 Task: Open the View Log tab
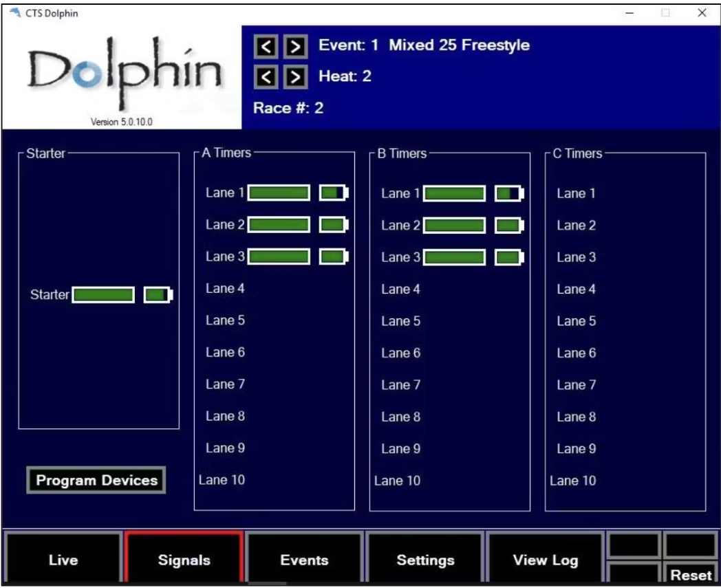pos(546,558)
